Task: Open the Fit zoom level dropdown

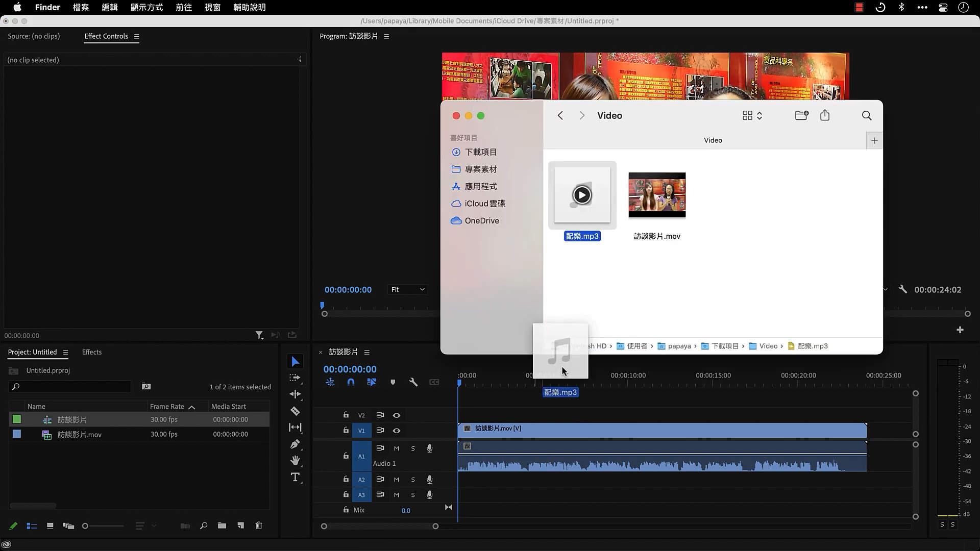Action: (407, 290)
